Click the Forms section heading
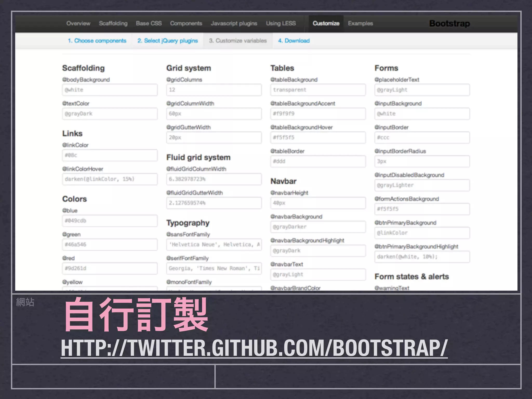The height and width of the screenshot is (399, 532). pyautogui.click(x=386, y=68)
